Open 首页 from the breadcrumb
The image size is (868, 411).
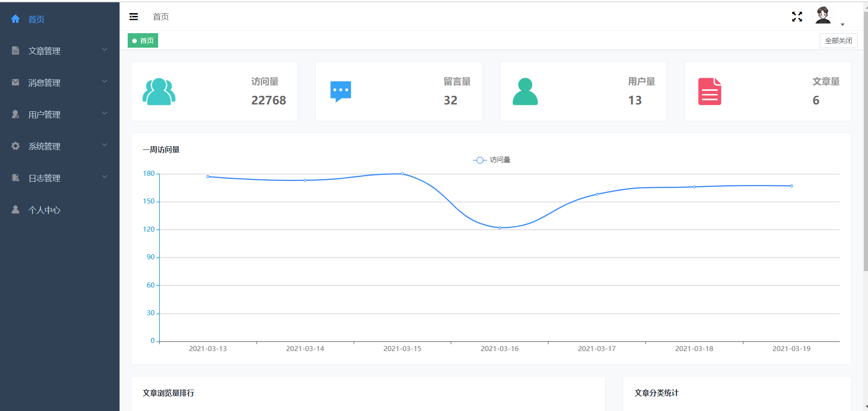tap(161, 17)
